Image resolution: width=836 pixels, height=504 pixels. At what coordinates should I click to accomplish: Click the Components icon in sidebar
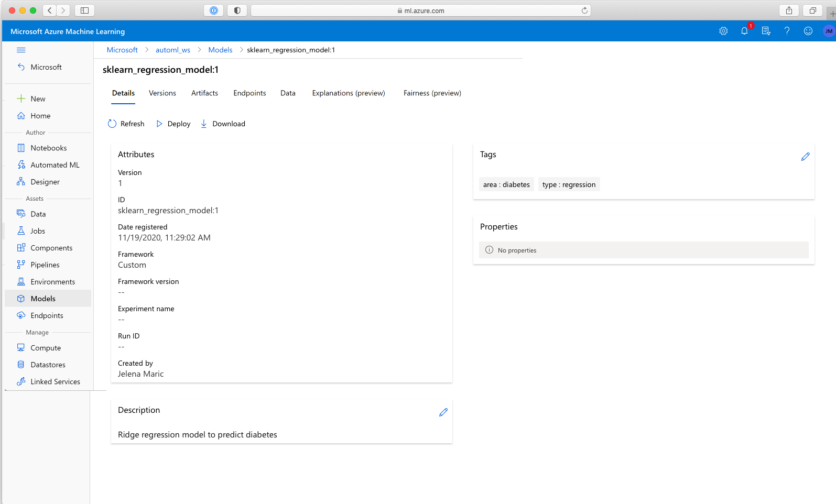pos(21,247)
